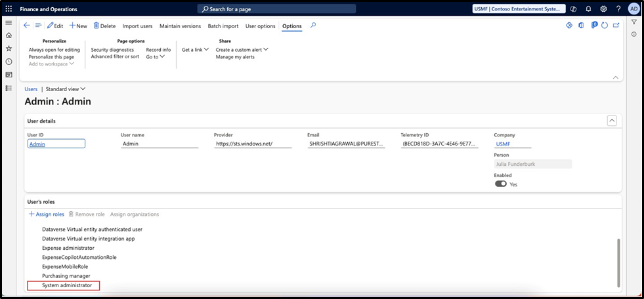
Task: Select Dataverse Virtual entity integration app role
Action: [x=89, y=239]
